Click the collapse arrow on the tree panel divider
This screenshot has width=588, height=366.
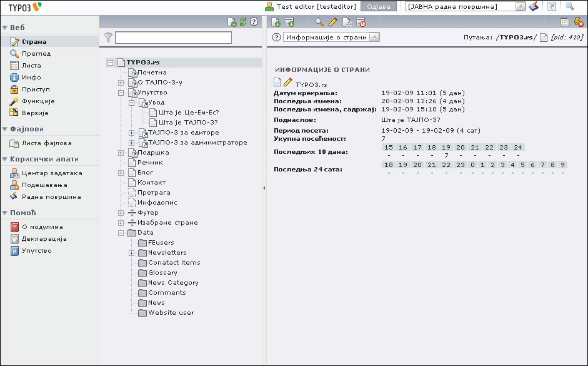tap(264, 188)
